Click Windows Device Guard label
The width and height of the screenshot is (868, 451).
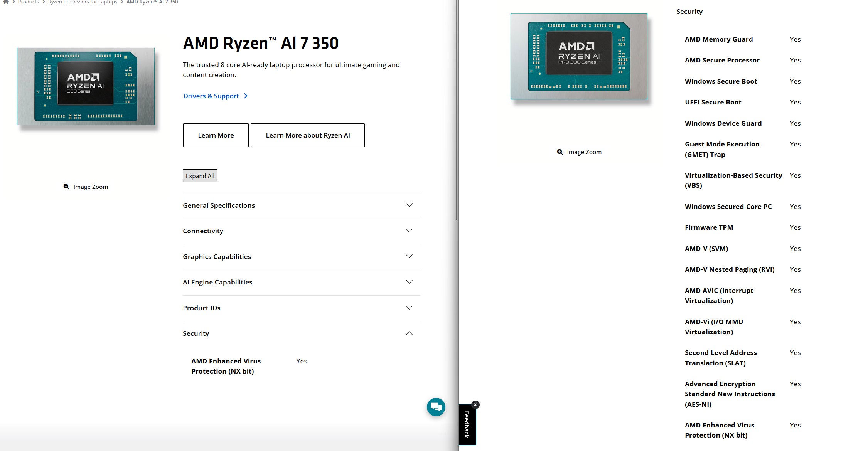click(723, 123)
